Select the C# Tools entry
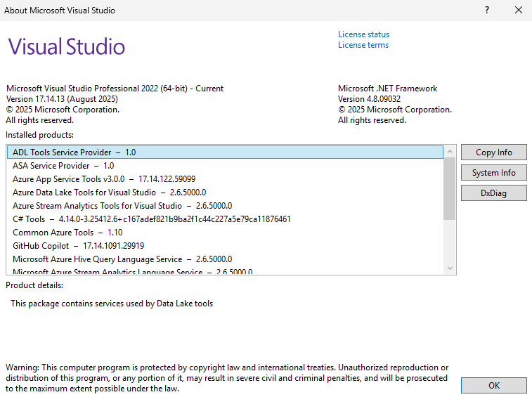This screenshot has width=532, height=397. [225, 219]
